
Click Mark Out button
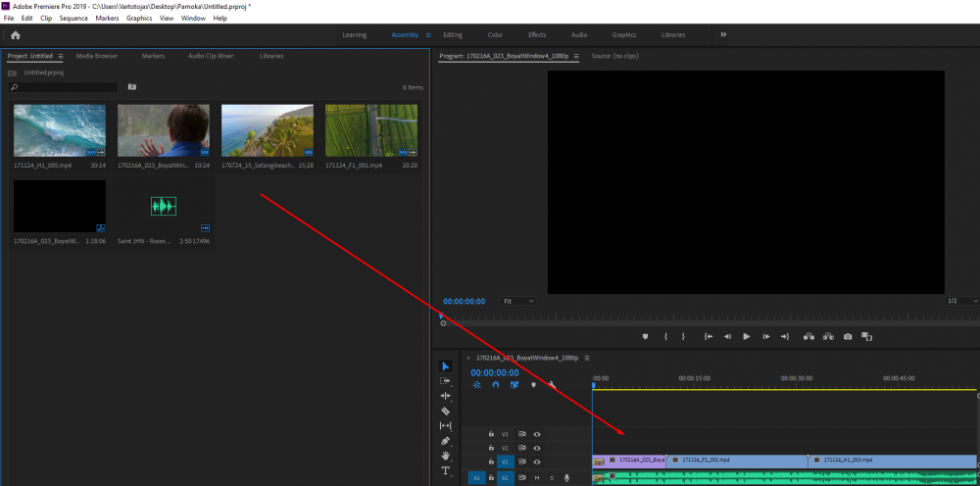(683, 336)
